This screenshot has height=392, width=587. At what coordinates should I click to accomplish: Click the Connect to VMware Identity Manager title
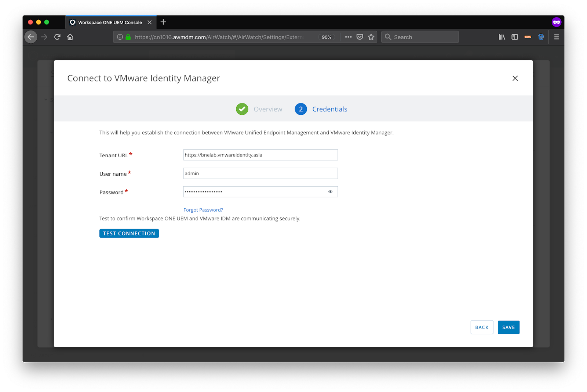click(144, 78)
